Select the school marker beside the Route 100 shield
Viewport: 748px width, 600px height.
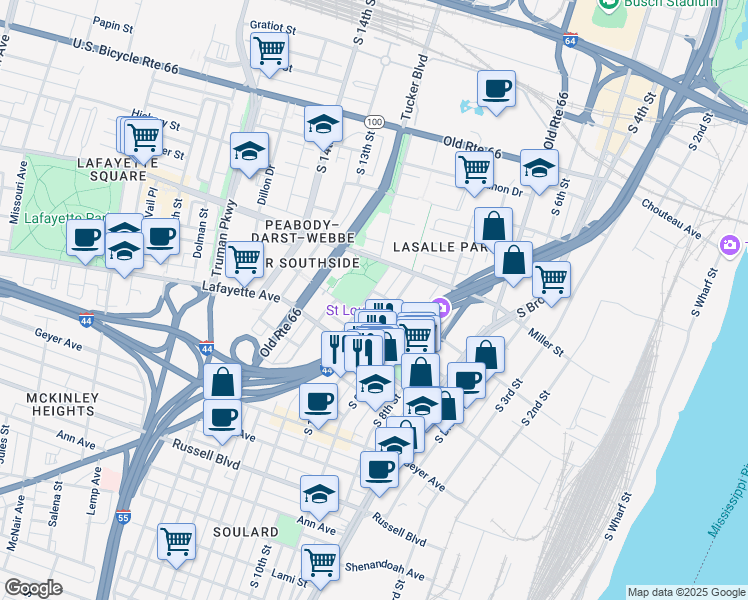click(323, 126)
